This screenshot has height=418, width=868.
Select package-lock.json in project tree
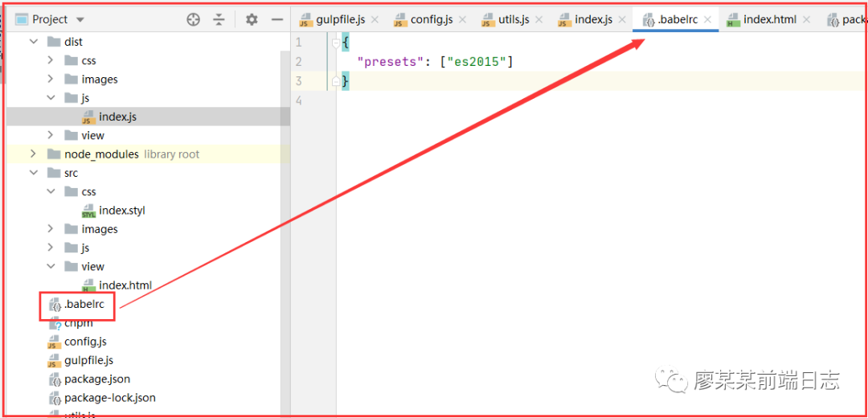click(x=110, y=398)
